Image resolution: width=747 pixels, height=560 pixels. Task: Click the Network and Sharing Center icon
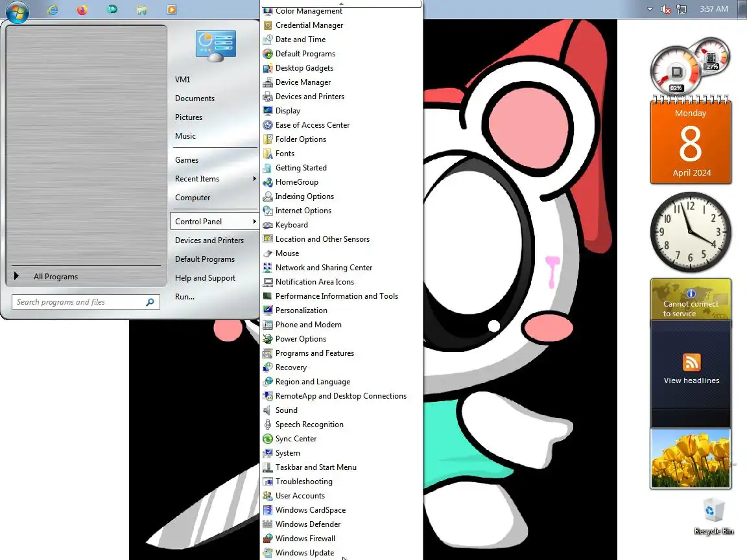[268, 268]
